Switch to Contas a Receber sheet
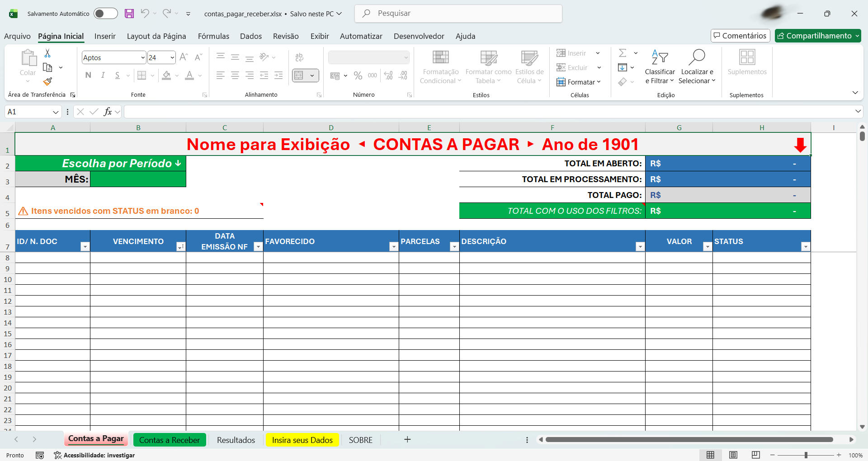The height and width of the screenshot is (461, 868). (x=170, y=440)
